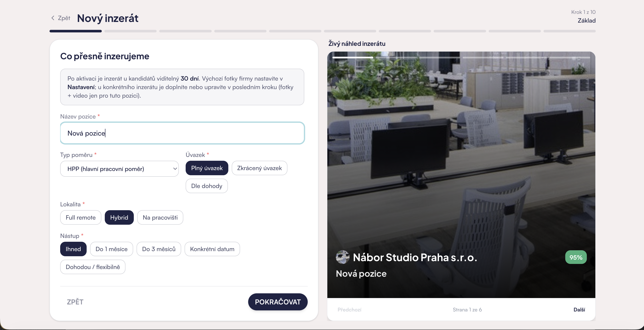Select the Zkrácený úvazek option
This screenshot has height=330, width=644.
tap(259, 168)
